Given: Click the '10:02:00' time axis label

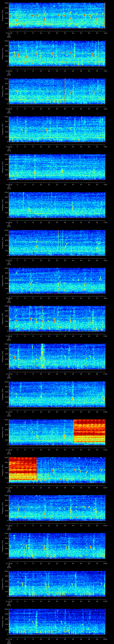Looking at the screenshot, I should [9, 71].
